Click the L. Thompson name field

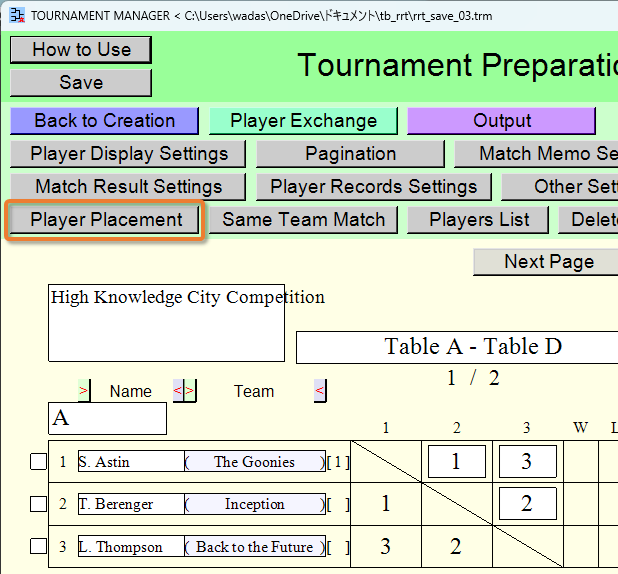pos(131,546)
